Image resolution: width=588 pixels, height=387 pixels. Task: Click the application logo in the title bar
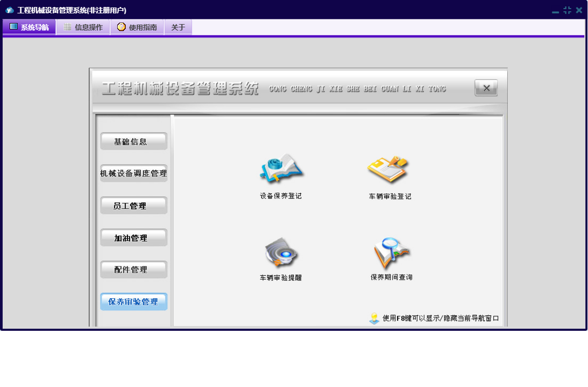pyautogui.click(x=9, y=10)
